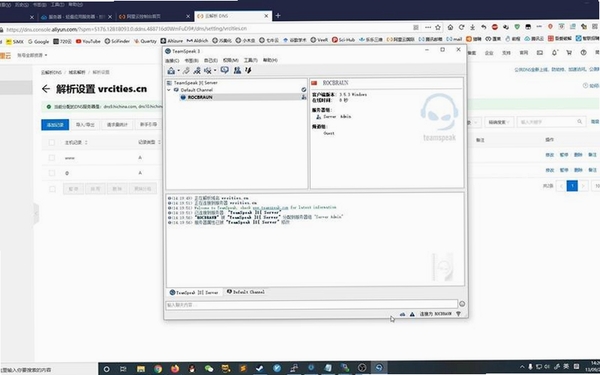Image resolution: width=600 pixels, height=375 pixels.
Task: Open File Explorer from the Windows taskbar
Action: pyautogui.click(x=141, y=369)
